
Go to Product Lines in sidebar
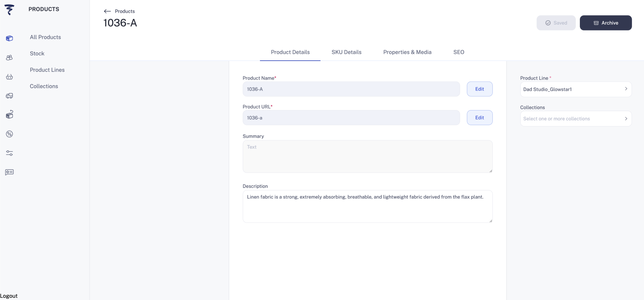click(x=47, y=70)
